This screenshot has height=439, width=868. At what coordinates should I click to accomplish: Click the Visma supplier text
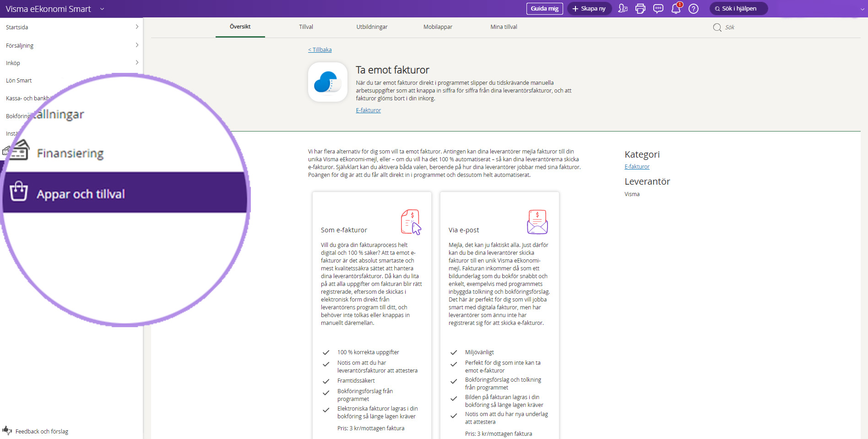coord(632,194)
